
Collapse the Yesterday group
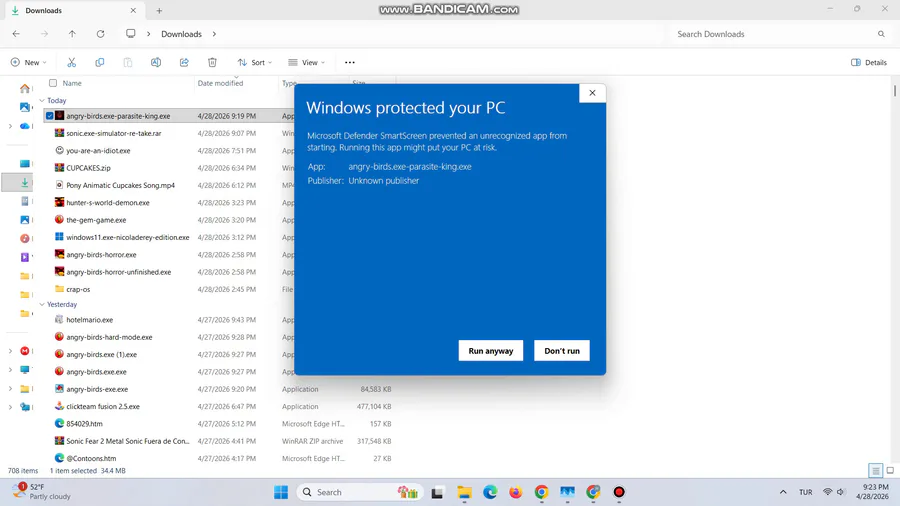(x=42, y=305)
